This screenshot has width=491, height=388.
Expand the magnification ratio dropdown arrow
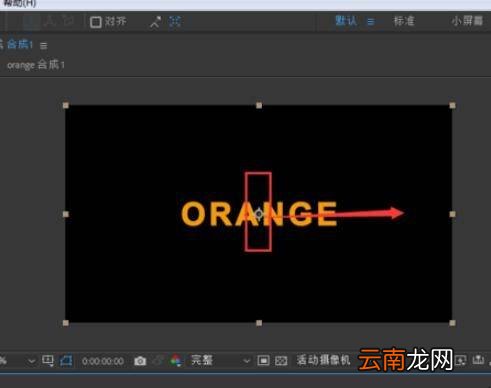click(31, 361)
